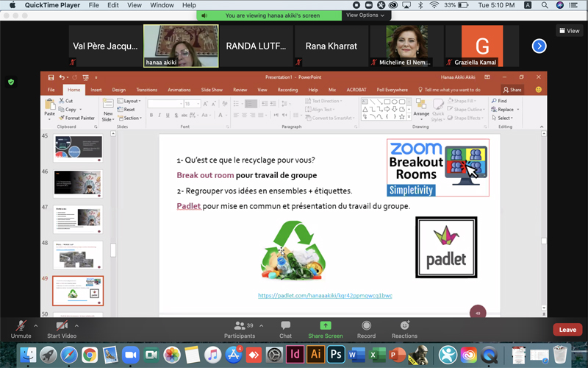Screen dimensions: 588x368
Task: Toggle Bold formatting button
Action: click(151, 115)
